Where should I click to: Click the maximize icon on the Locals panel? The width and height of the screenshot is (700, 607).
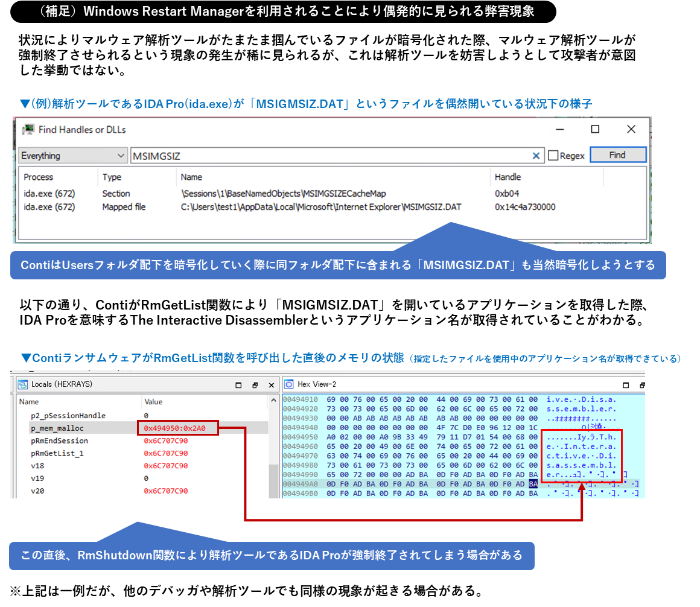(x=237, y=384)
